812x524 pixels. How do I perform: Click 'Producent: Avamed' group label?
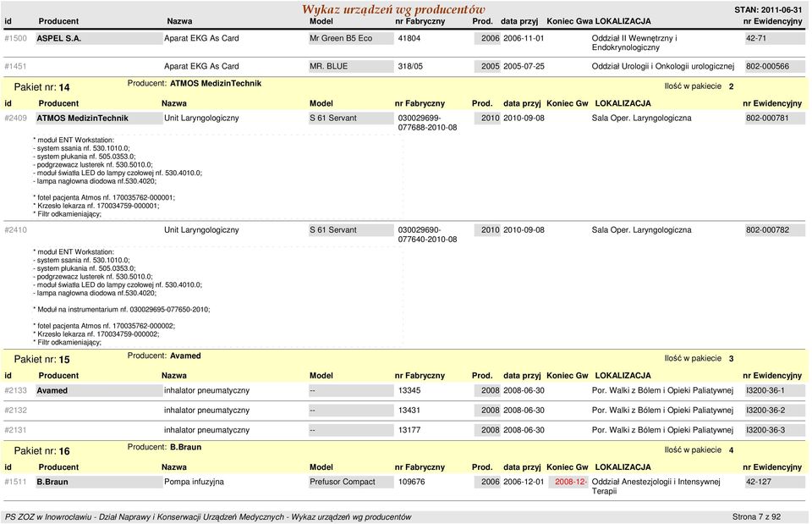pos(164,356)
